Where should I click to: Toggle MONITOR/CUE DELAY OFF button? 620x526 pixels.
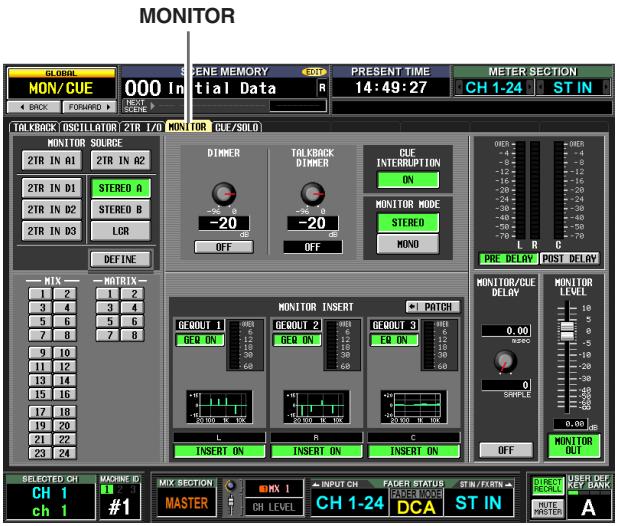point(506,450)
